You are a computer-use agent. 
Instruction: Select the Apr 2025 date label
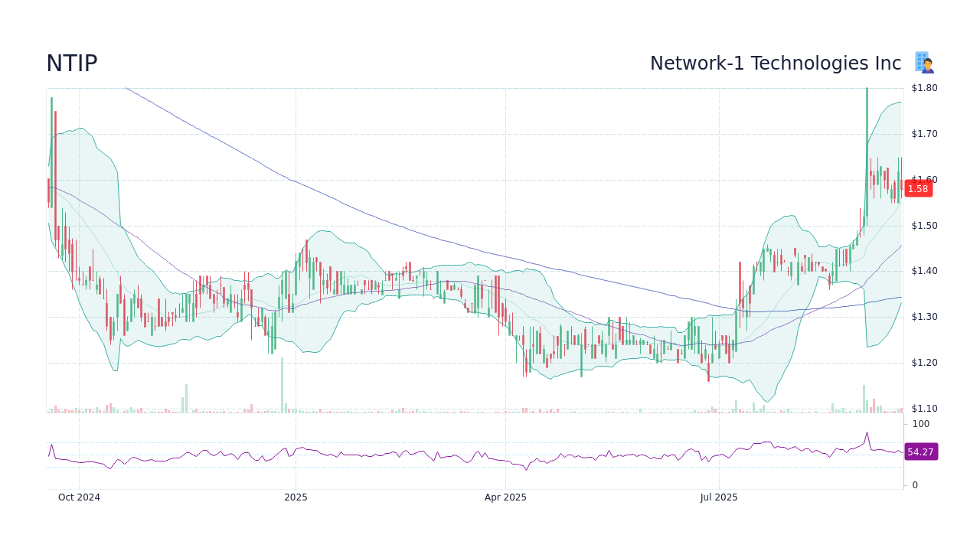tap(505, 497)
